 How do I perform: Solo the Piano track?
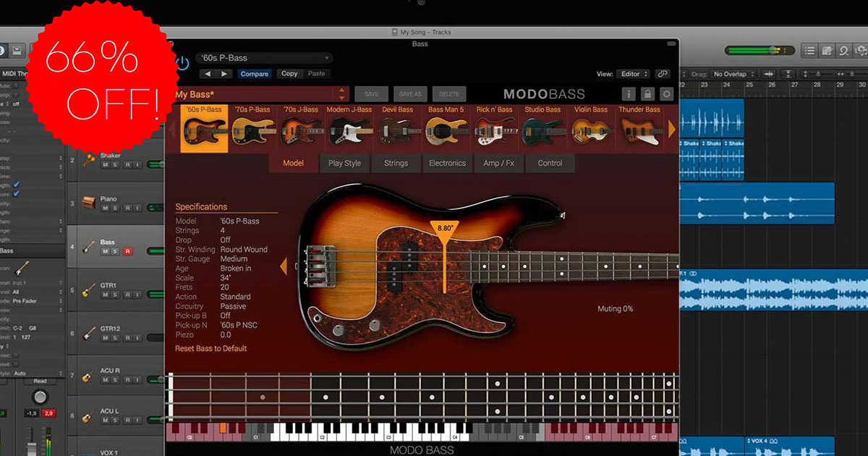[x=116, y=208]
